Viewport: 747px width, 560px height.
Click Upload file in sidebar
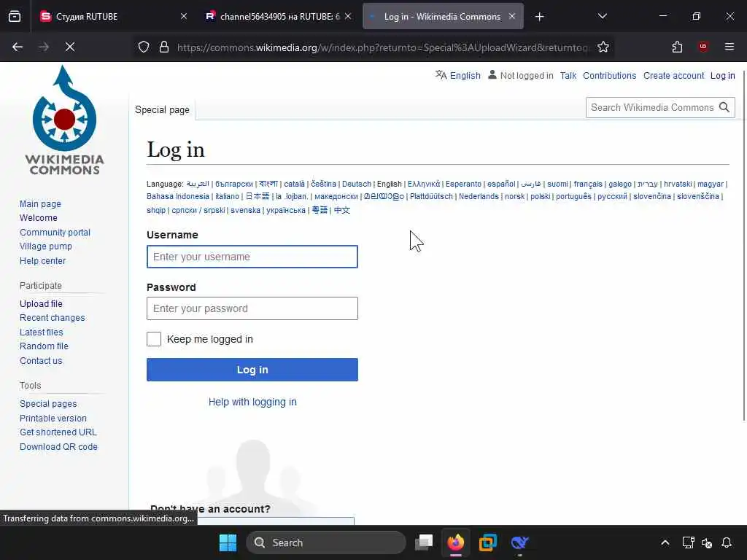41,304
